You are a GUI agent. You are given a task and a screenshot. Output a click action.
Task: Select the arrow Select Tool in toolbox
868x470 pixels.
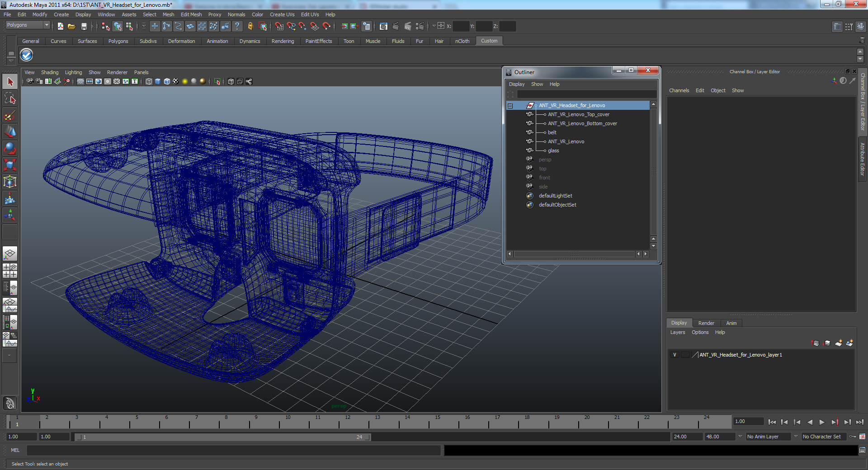(10, 82)
